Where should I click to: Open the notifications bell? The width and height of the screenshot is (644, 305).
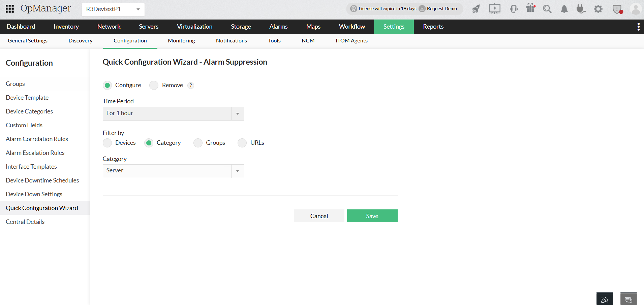[x=564, y=9]
